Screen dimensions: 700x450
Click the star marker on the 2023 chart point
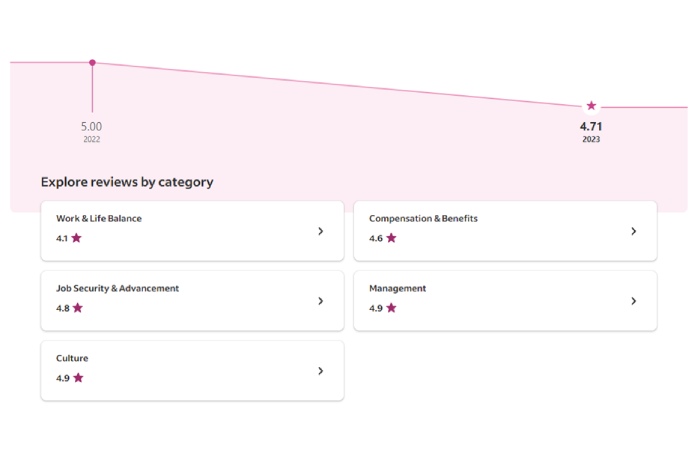pos(591,105)
